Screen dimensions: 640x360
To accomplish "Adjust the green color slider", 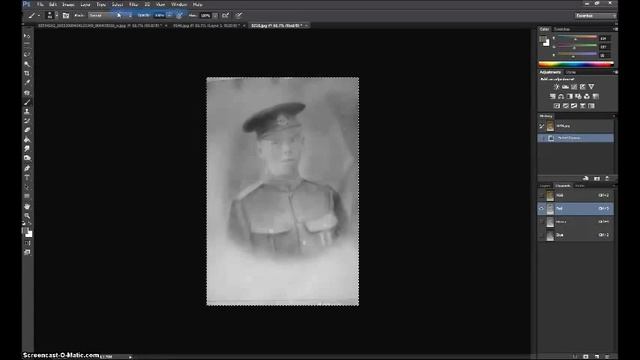I will pyautogui.click(x=577, y=47).
